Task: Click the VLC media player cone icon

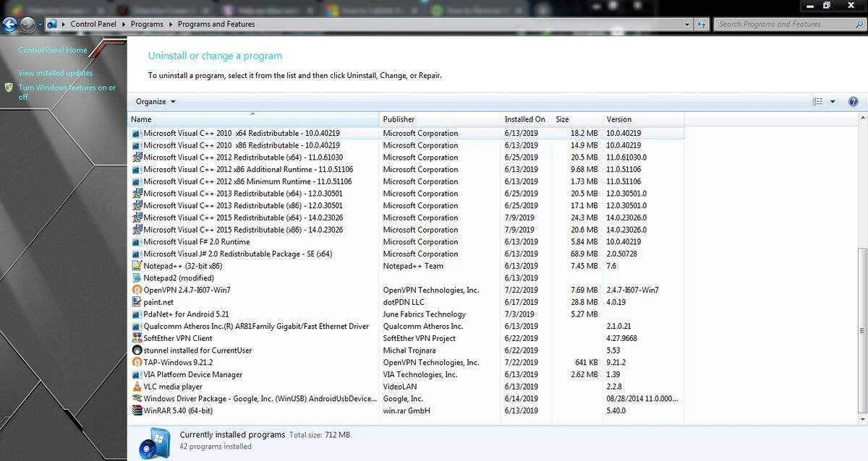Action: 137,387
